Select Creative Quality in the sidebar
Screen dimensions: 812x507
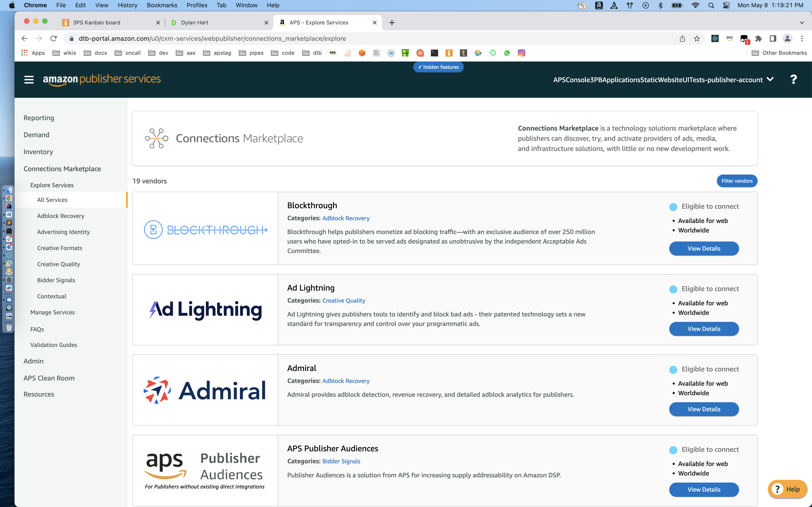pos(58,264)
